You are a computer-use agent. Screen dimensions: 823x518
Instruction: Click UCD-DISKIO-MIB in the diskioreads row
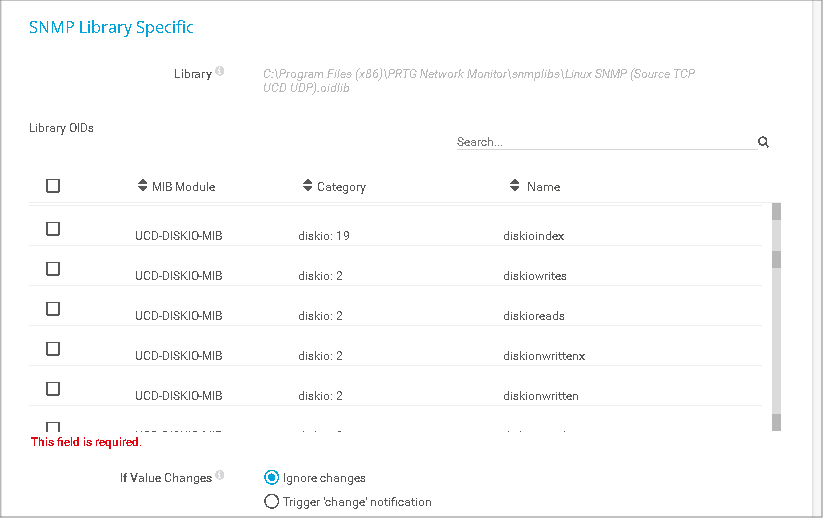pos(178,316)
